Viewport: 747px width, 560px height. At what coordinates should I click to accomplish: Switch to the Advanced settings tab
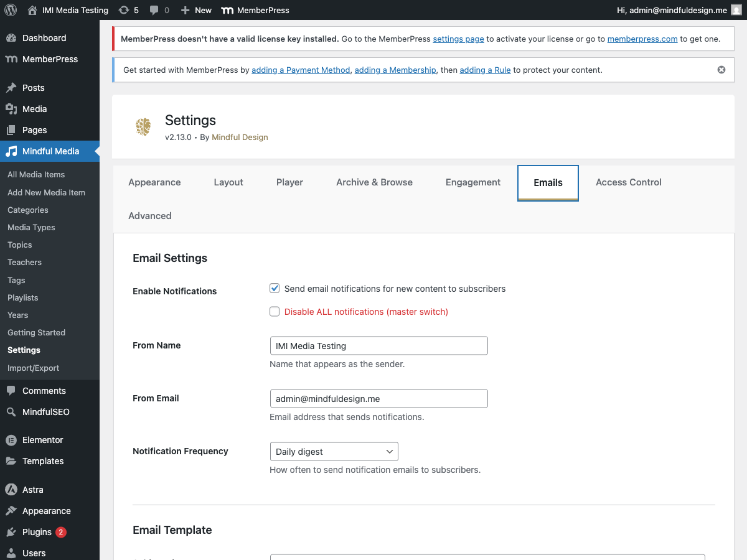coord(149,216)
